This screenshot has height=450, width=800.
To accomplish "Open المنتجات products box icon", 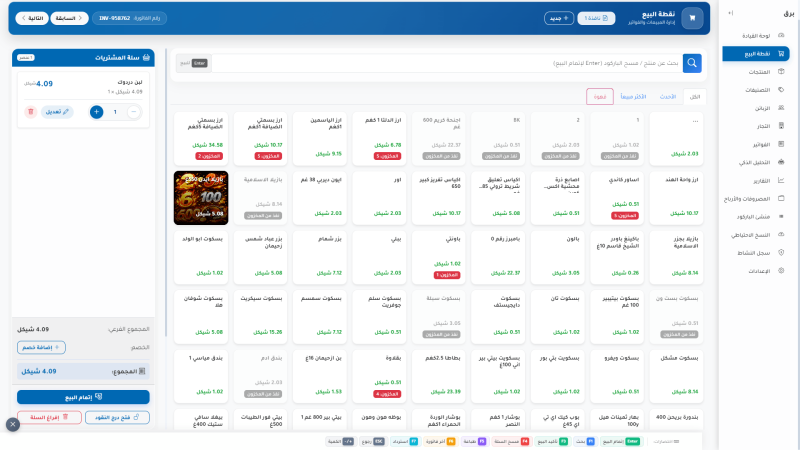I will click(781, 72).
